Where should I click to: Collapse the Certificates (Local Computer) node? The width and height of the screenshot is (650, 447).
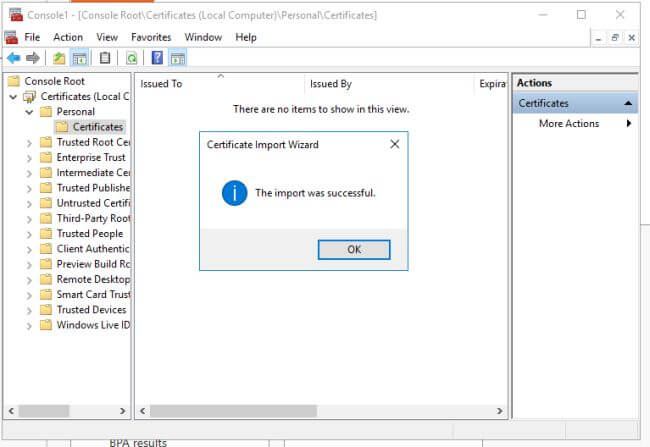(x=13, y=97)
